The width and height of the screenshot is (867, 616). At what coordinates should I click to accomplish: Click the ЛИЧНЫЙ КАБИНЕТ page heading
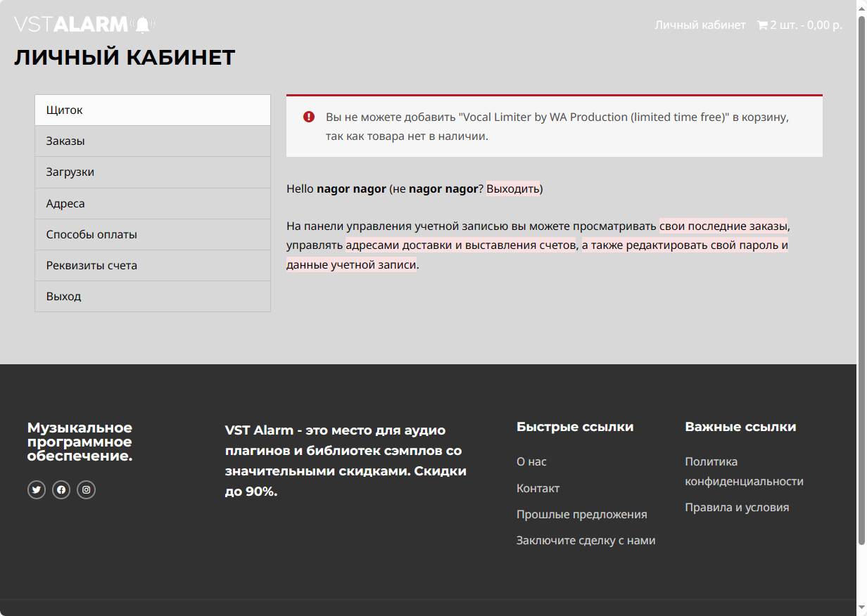tap(125, 58)
